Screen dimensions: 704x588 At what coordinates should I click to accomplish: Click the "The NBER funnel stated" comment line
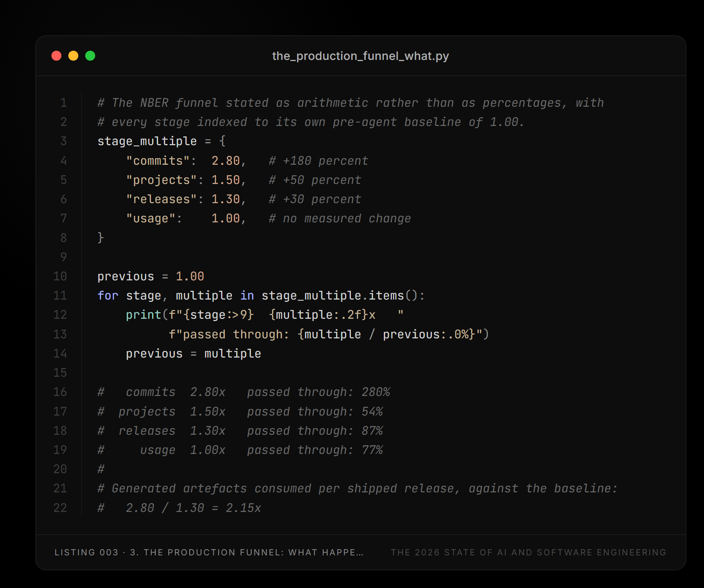350,103
